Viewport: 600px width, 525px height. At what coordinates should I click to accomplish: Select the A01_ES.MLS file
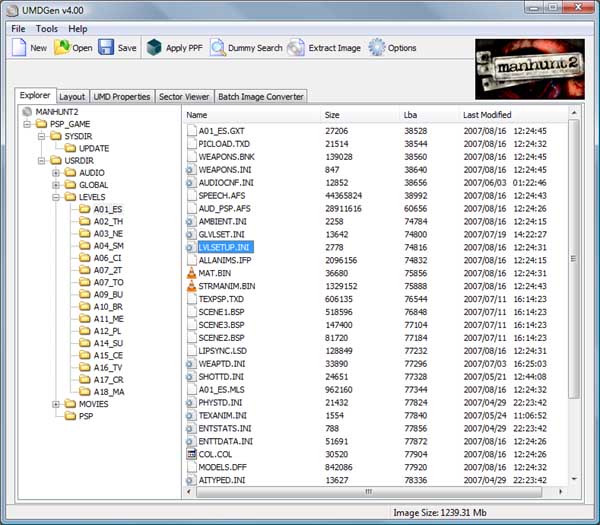(221, 390)
